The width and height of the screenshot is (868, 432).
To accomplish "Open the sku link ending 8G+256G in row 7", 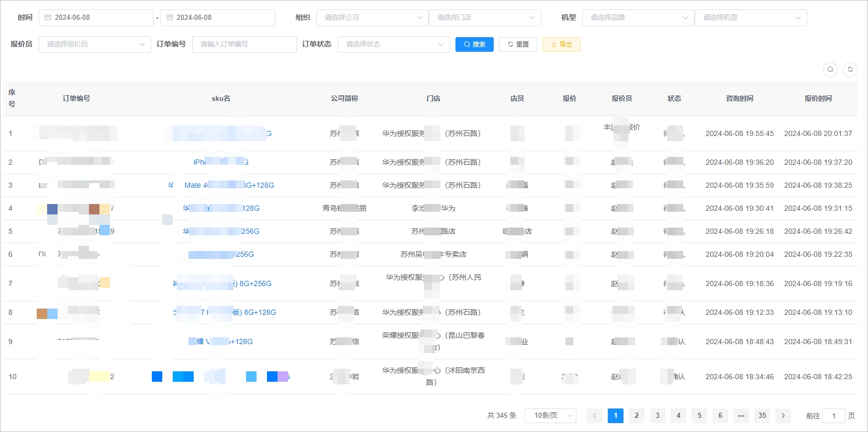I will pos(222,283).
